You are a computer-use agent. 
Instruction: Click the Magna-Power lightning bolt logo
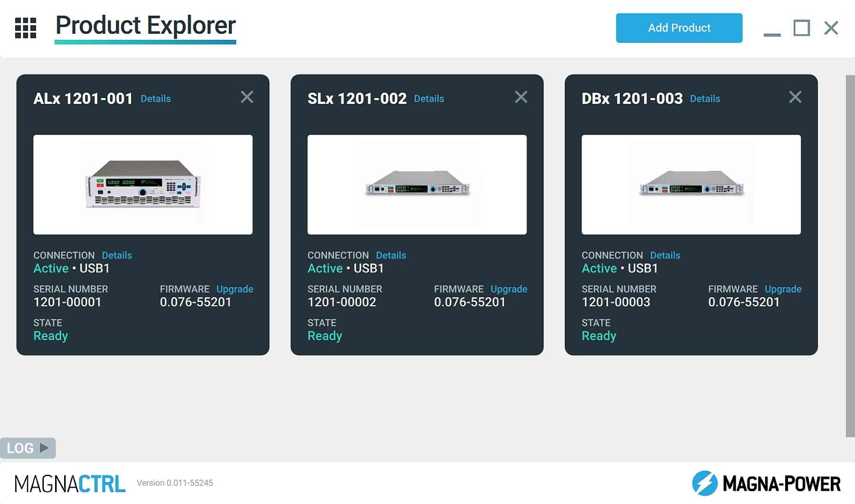pos(704,483)
